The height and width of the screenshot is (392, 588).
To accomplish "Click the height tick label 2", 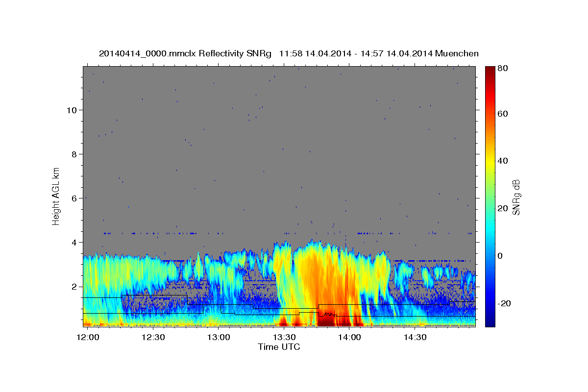I will tap(74, 286).
